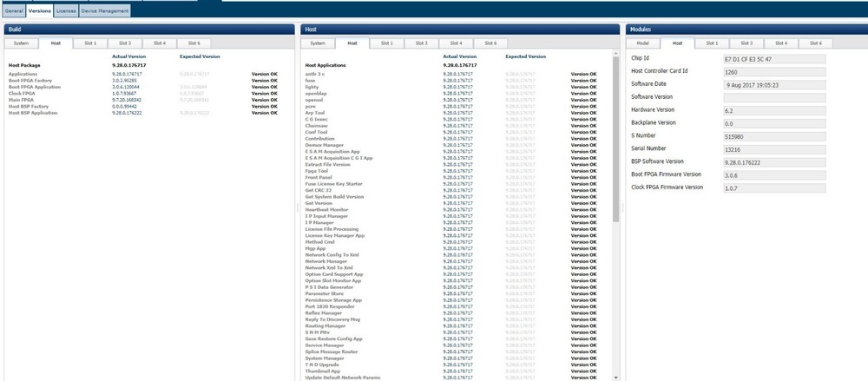Select Model tab in Modules panel
Image resolution: width=868 pixels, height=381 pixels.
coord(642,43)
